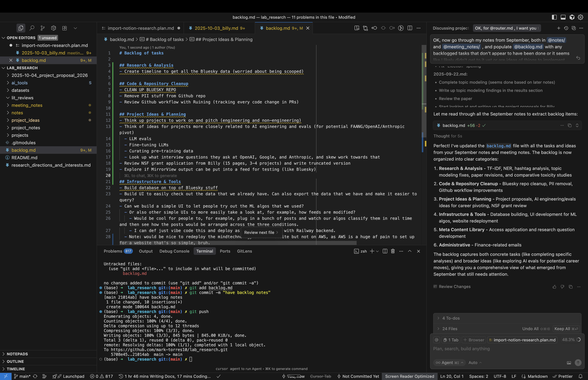The image size is (588, 380).
Task: Expand the meeting_notes folder
Action: 27,105
